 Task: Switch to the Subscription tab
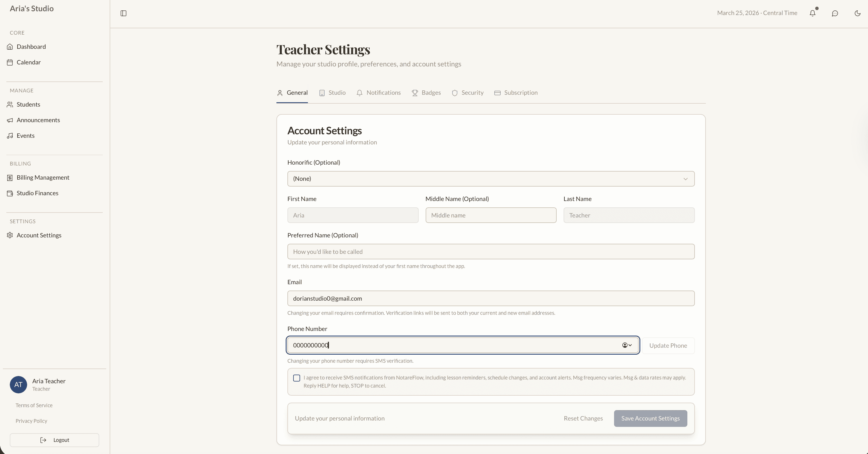(516, 93)
